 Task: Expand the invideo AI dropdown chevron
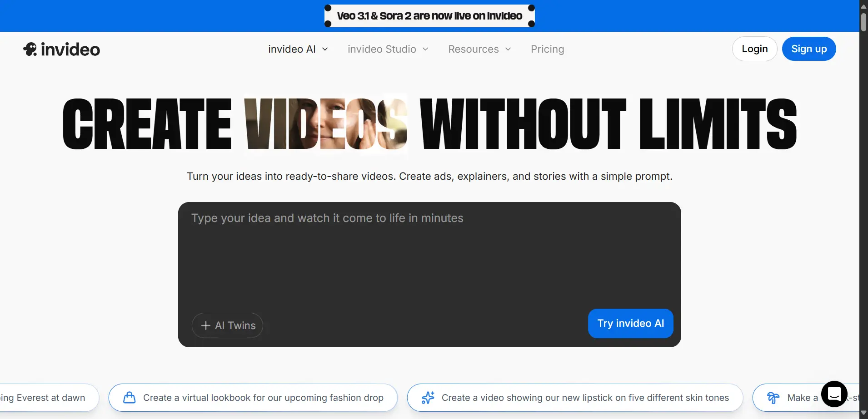point(325,49)
